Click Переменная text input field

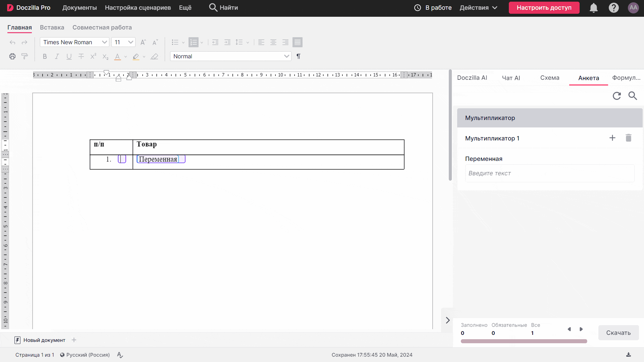click(550, 173)
